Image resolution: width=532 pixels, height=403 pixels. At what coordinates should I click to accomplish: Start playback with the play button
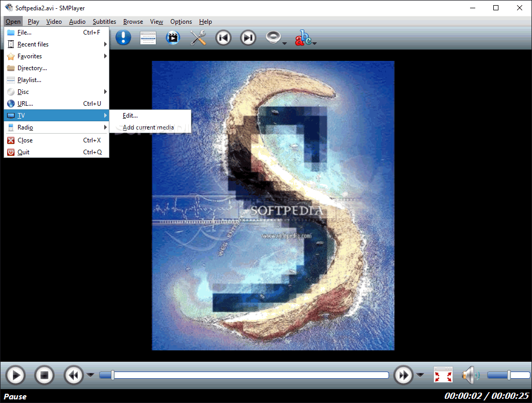(x=15, y=375)
